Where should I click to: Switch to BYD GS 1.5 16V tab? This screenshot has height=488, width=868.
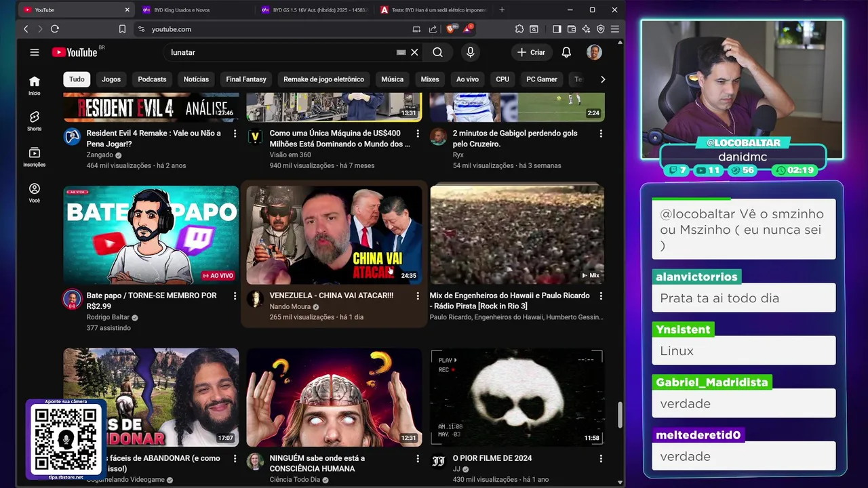(314, 9)
